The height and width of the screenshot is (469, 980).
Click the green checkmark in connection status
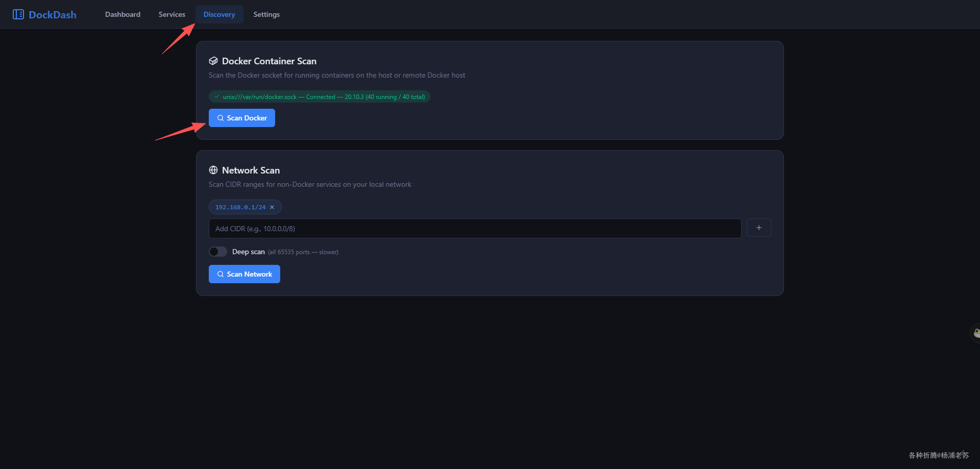tap(217, 96)
